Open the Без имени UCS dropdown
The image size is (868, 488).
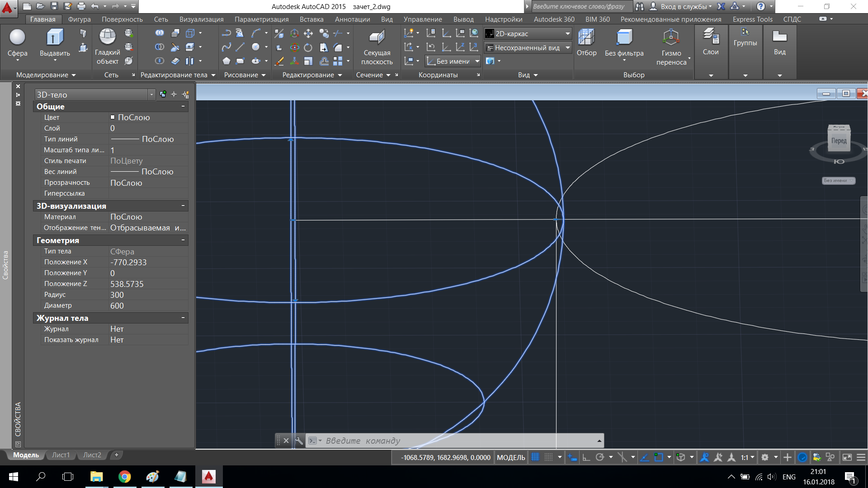(x=453, y=61)
